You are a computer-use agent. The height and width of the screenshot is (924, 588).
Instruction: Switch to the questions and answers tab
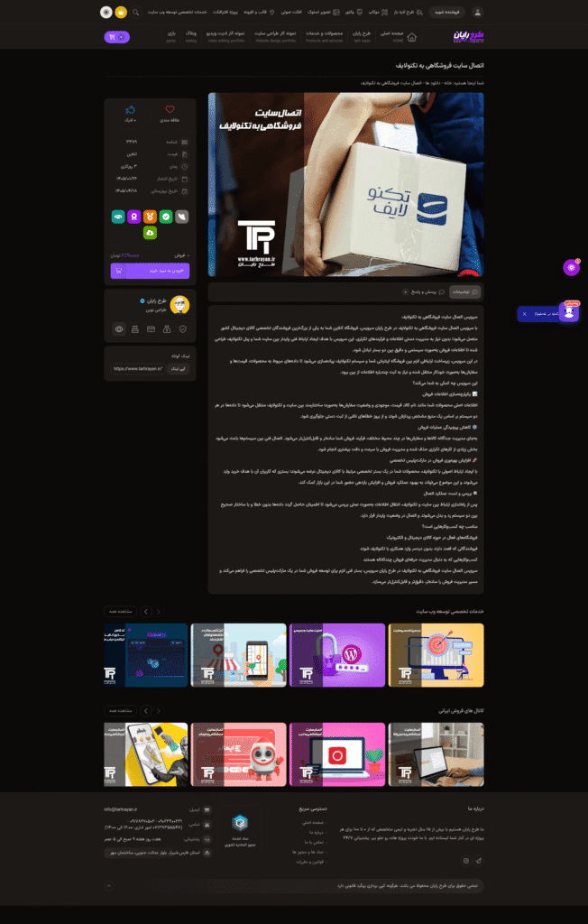click(x=424, y=291)
